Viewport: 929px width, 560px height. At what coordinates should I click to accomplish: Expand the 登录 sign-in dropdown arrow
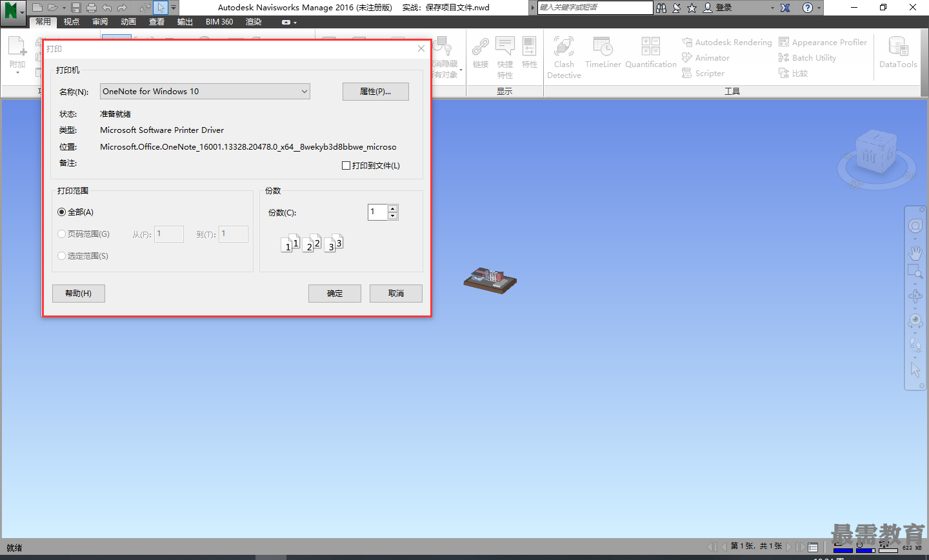pos(772,8)
